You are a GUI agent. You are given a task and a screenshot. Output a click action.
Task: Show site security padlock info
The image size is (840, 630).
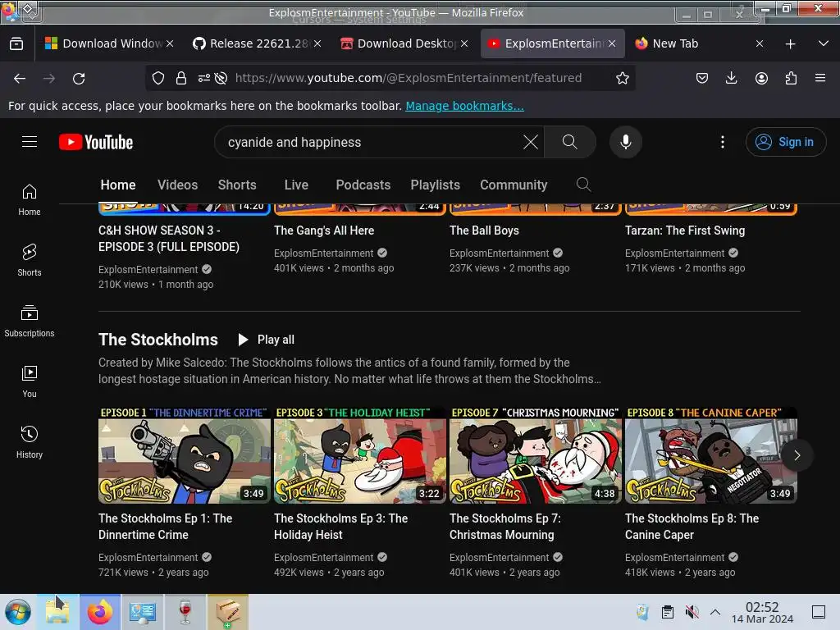(181, 78)
